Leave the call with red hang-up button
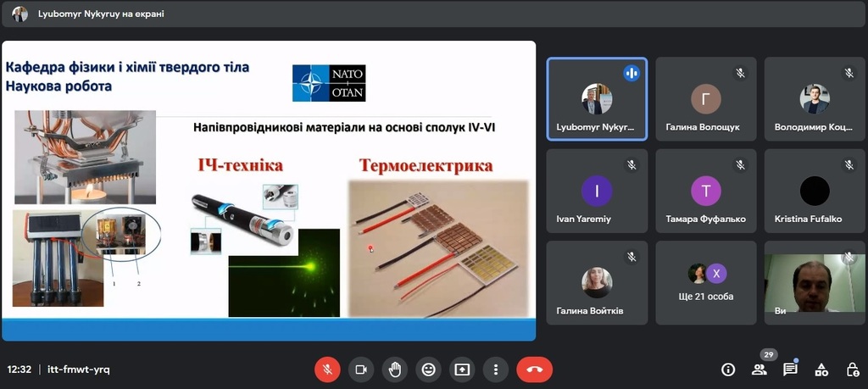 click(535, 370)
